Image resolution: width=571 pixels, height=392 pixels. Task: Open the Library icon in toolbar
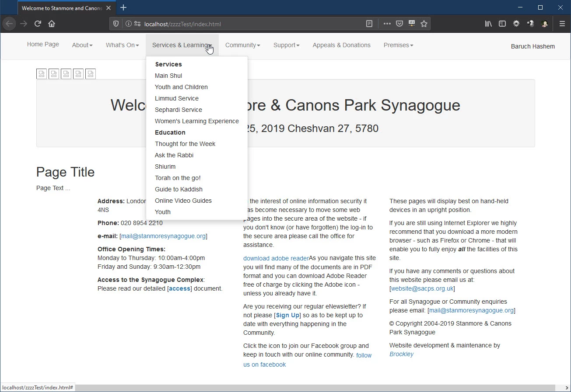coord(488,24)
